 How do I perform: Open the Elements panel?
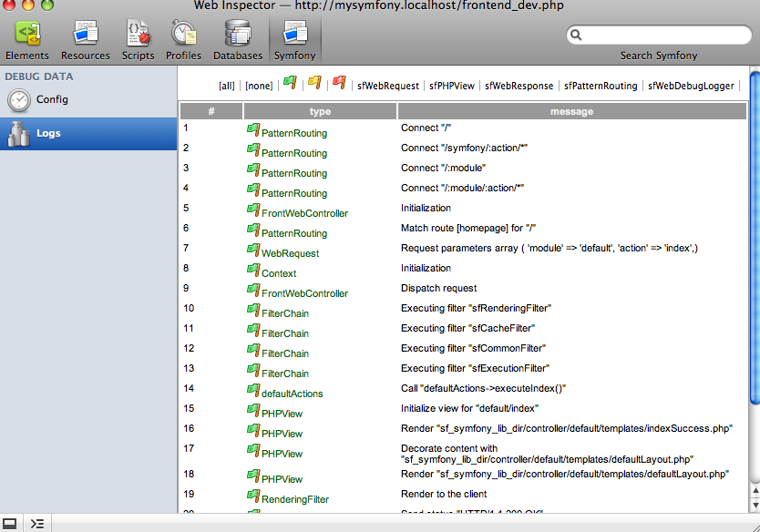coord(26,39)
